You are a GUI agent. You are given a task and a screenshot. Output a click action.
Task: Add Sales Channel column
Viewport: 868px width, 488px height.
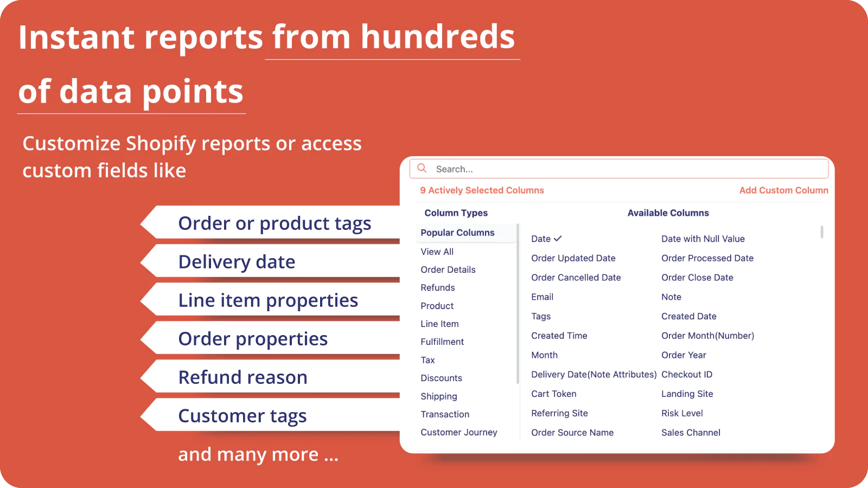pos(691,433)
